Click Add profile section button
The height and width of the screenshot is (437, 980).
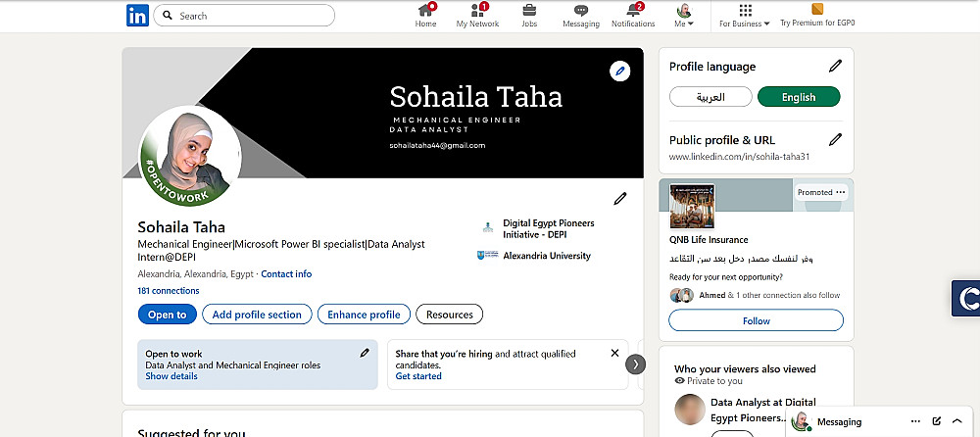[257, 315]
